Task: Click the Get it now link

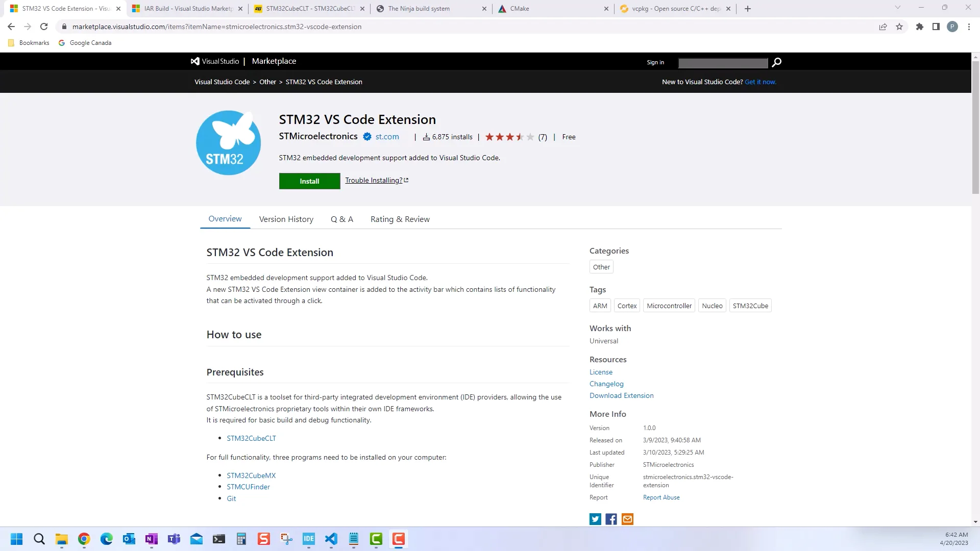Action: (761, 82)
